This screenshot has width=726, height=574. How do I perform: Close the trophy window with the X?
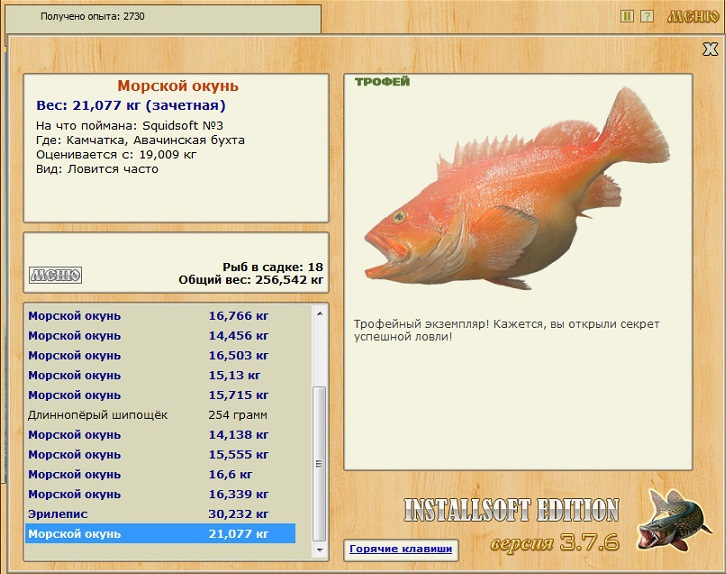tap(710, 49)
